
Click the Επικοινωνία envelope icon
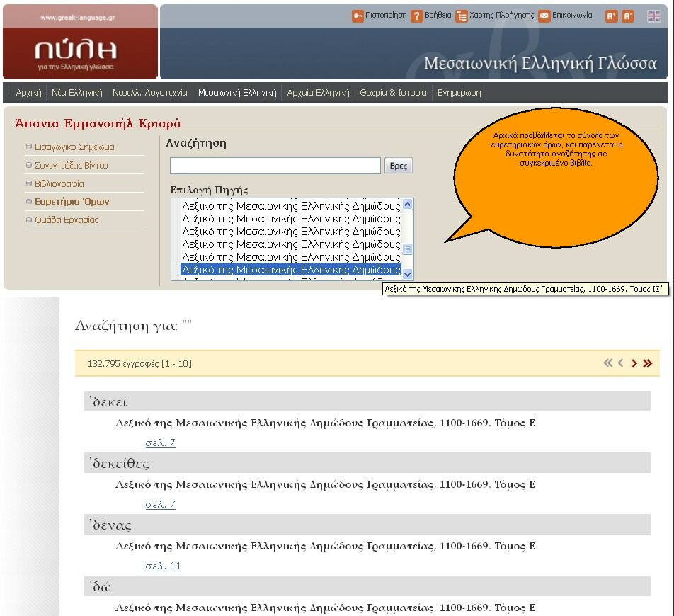[544, 16]
